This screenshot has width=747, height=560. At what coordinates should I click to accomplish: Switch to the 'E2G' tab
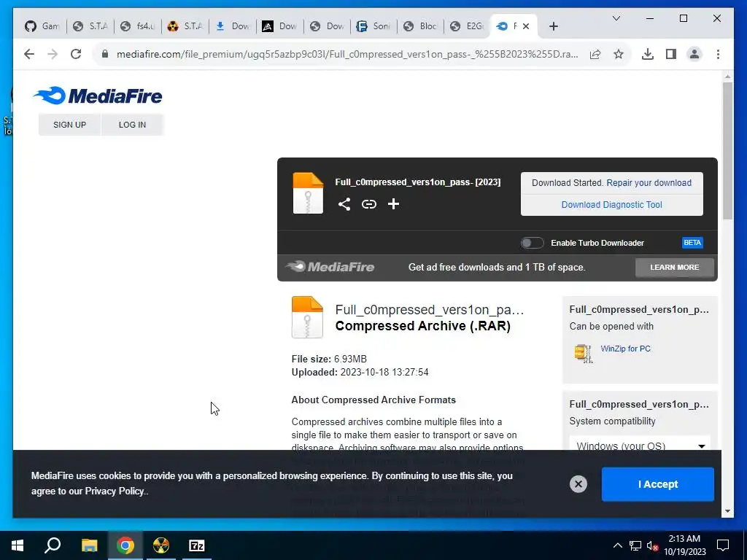click(468, 26)
